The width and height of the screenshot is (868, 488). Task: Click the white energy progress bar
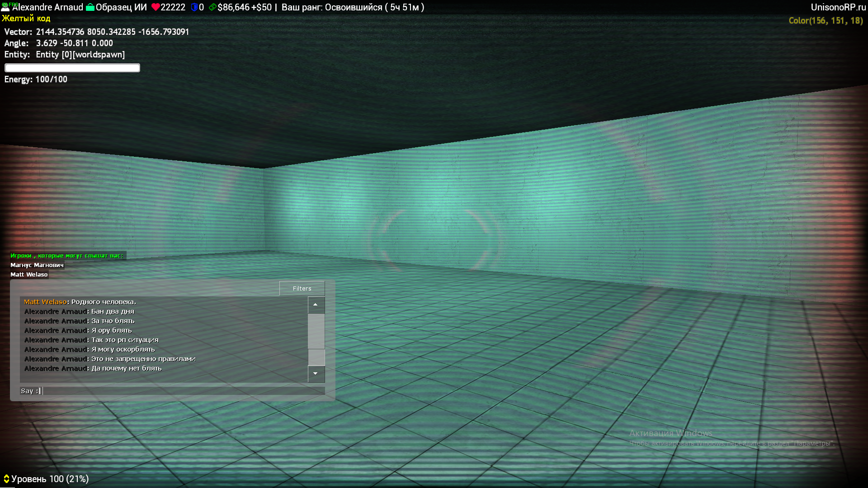tap(72, 68)
